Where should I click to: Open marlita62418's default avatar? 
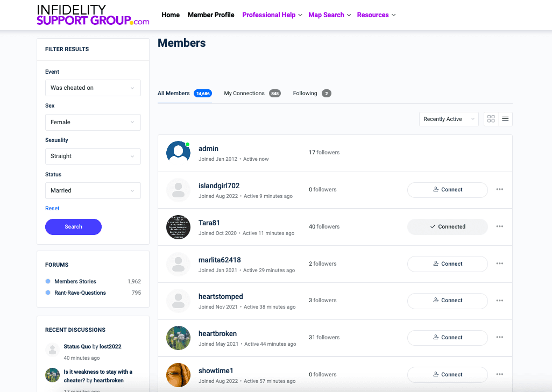pos(178,264)
